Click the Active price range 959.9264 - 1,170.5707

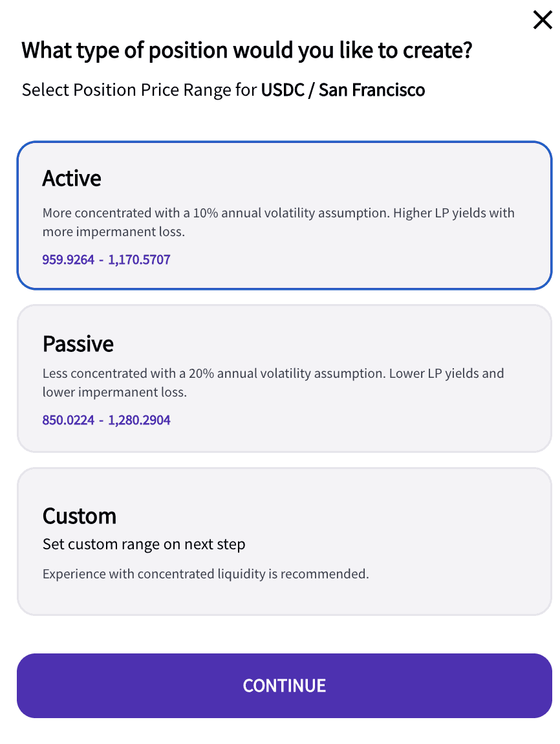tap(106, 260)
